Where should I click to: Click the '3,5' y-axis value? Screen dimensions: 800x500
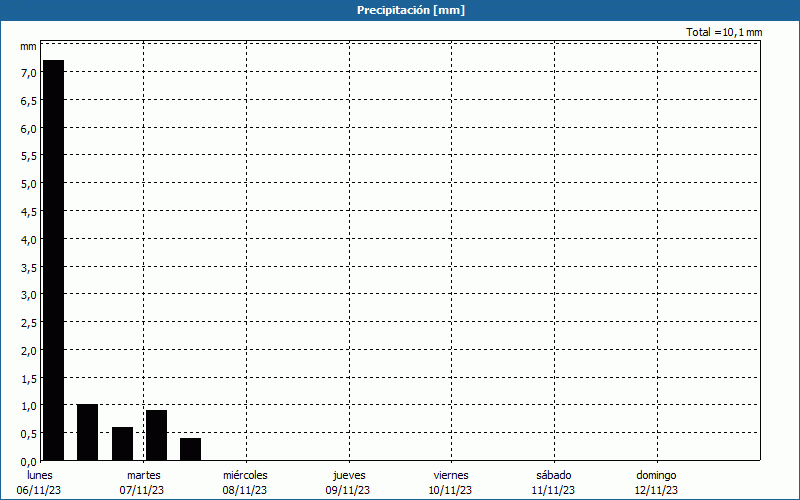[29, 267]
